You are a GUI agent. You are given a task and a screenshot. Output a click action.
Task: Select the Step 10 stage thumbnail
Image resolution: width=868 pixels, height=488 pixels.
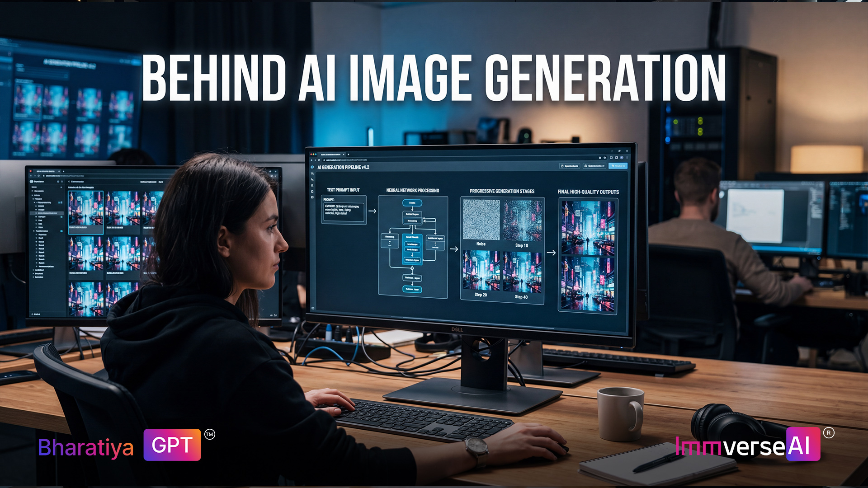click(522, 221)
